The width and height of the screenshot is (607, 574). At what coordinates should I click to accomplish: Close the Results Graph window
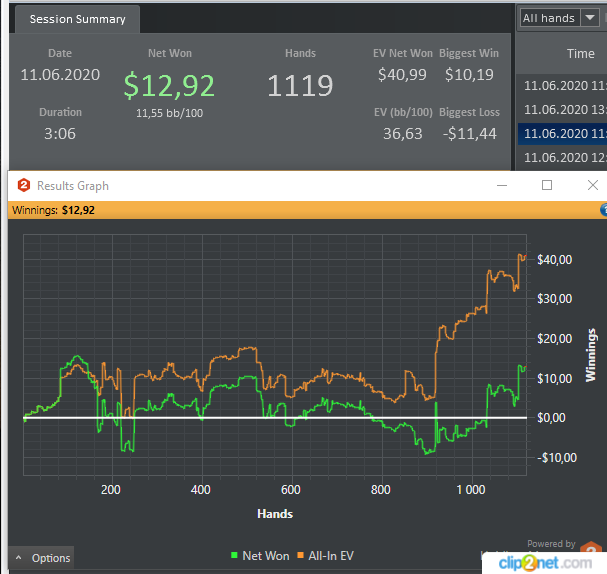593,185
